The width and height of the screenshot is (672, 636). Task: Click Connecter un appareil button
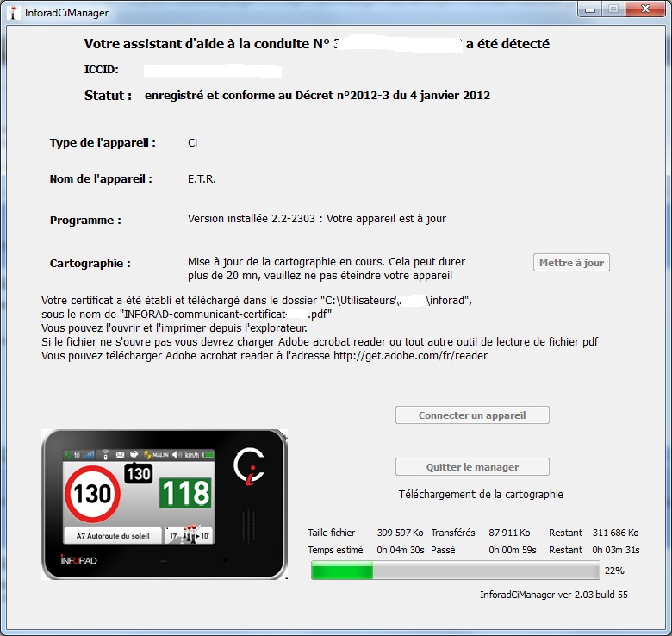tap(472, 415)
